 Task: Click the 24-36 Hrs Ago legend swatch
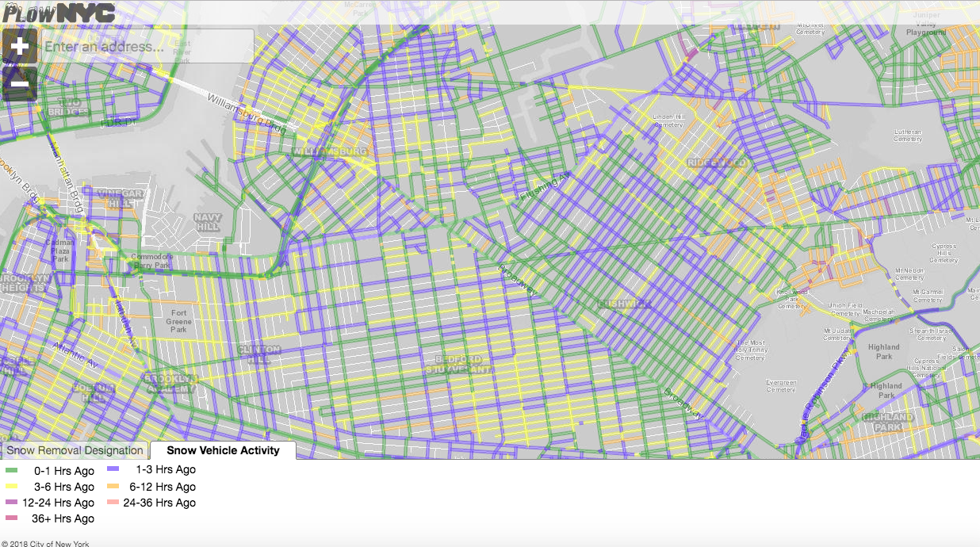[113, 503]
